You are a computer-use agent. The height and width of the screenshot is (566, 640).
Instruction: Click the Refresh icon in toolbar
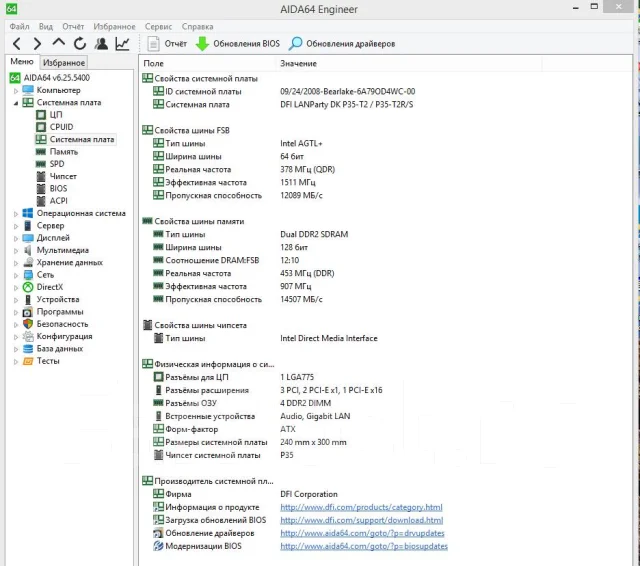coord(80,44)
